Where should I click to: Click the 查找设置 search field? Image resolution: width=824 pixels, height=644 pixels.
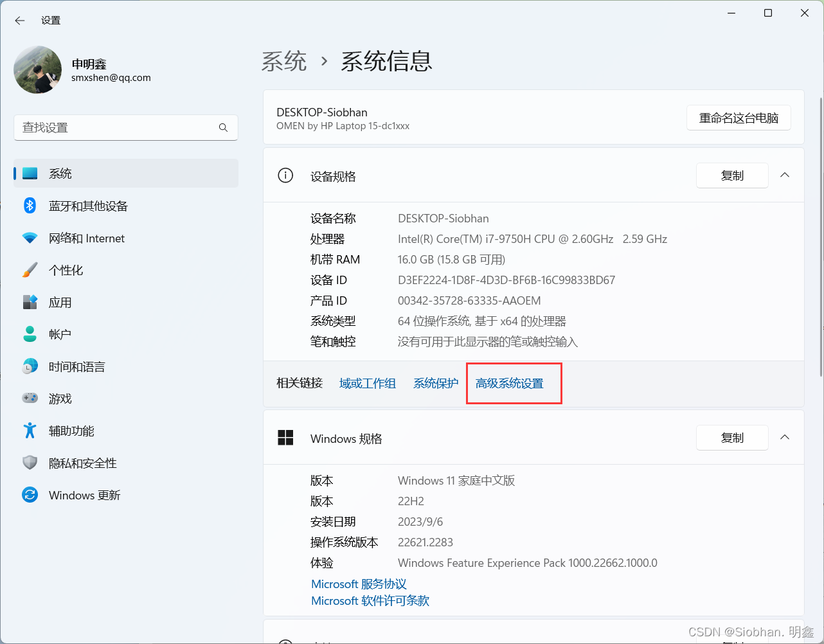point(116,128)
